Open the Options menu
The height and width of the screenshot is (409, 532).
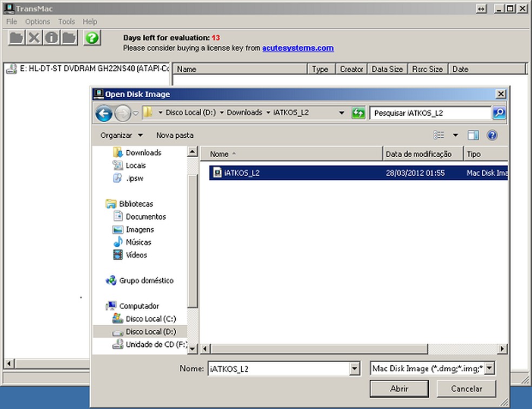[x=37, y=22]
